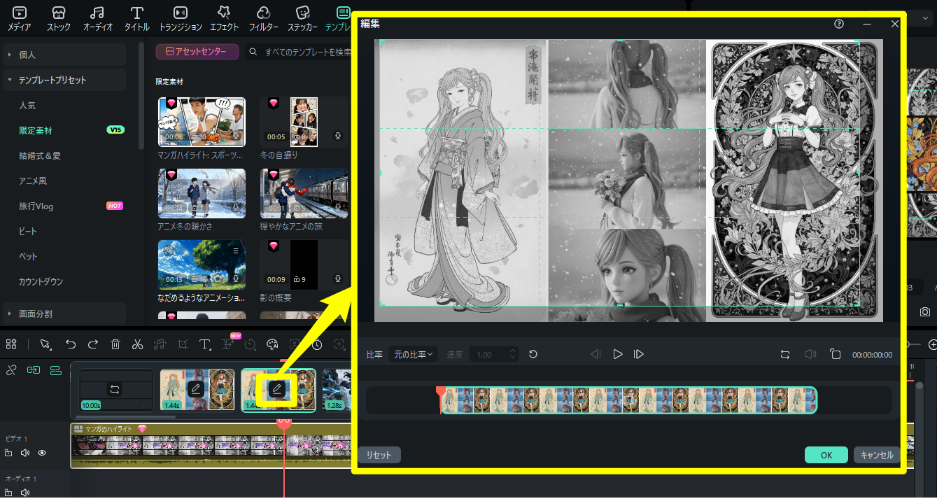Open the 比率 元の比率 dropdown
This screenshot has width=937, height=498.
point(413,355)
